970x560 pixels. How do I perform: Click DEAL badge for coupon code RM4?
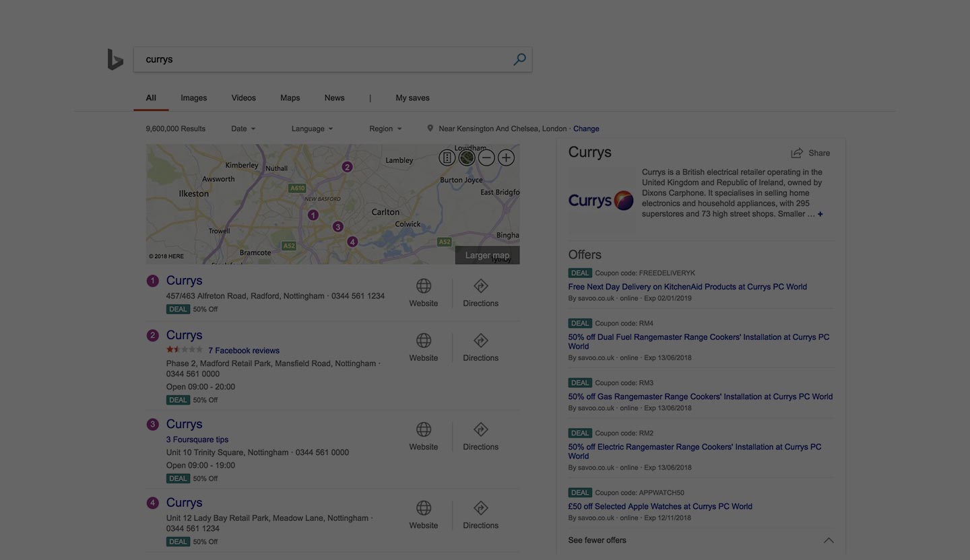click(x=580, y=324)
